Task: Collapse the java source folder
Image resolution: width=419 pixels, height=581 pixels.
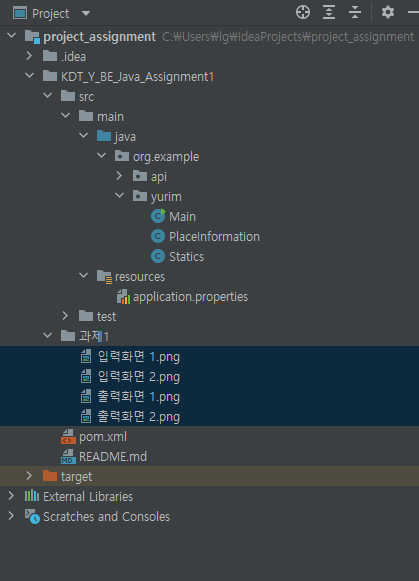Action: tap(84, 136)
